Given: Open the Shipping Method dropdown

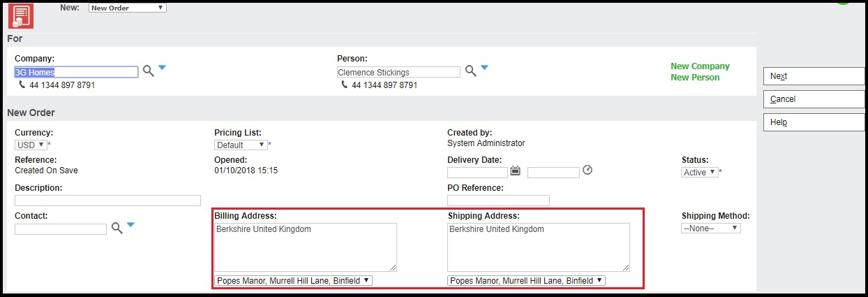Looking at the screenshot, I should pyautogui.click(x=710, y=228).
